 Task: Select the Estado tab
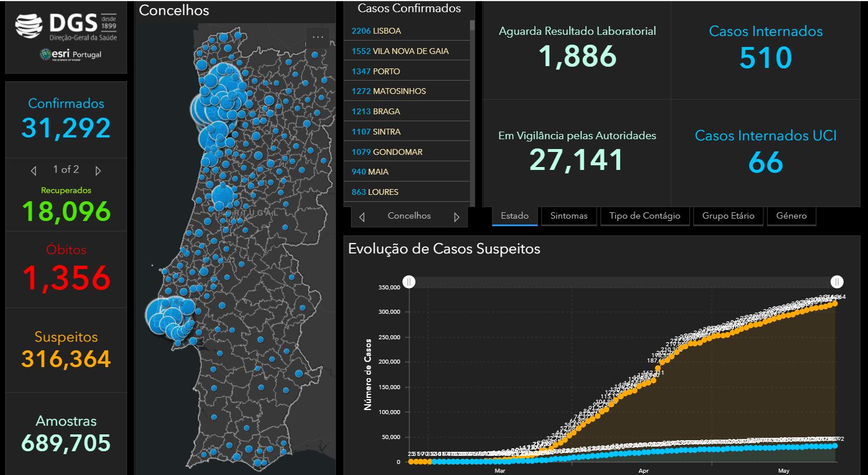click(x=515, y=216)
